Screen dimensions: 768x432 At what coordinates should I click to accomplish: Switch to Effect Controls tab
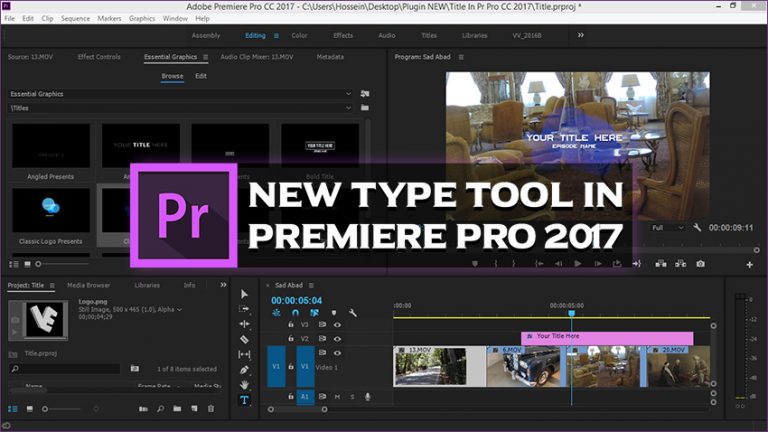tap(99, 57)
